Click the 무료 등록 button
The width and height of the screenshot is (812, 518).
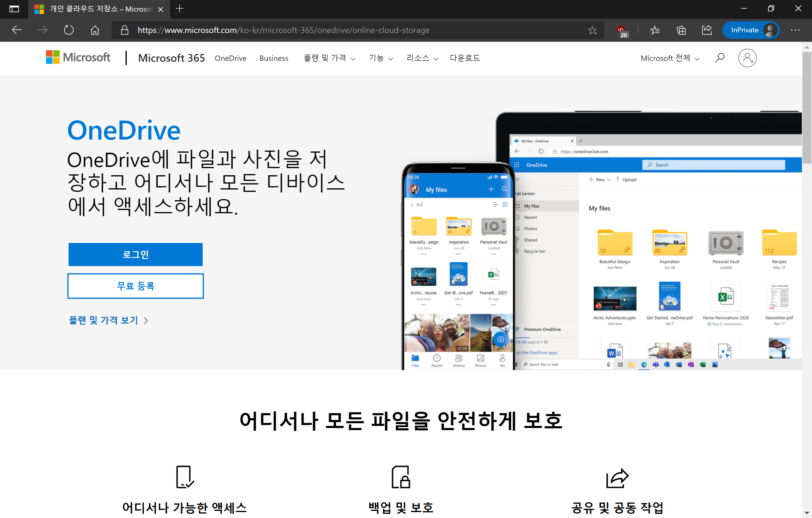135,286
